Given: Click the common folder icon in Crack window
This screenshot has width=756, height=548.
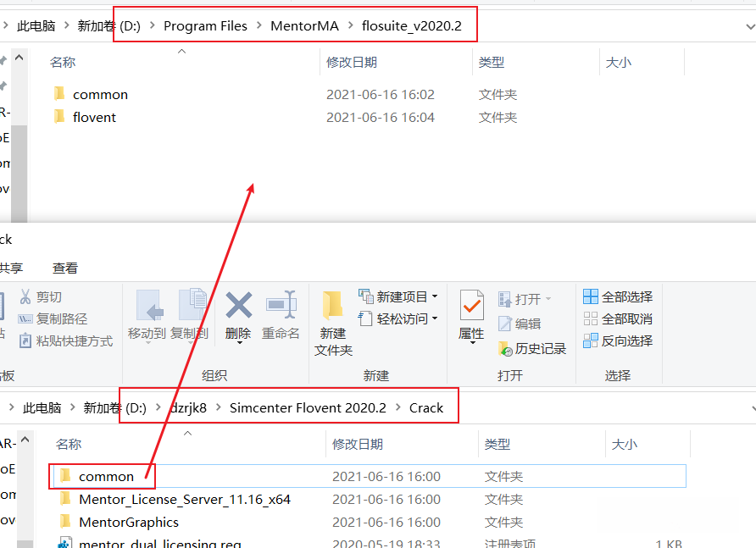Looking at the screenshot, I should point(65,476).
